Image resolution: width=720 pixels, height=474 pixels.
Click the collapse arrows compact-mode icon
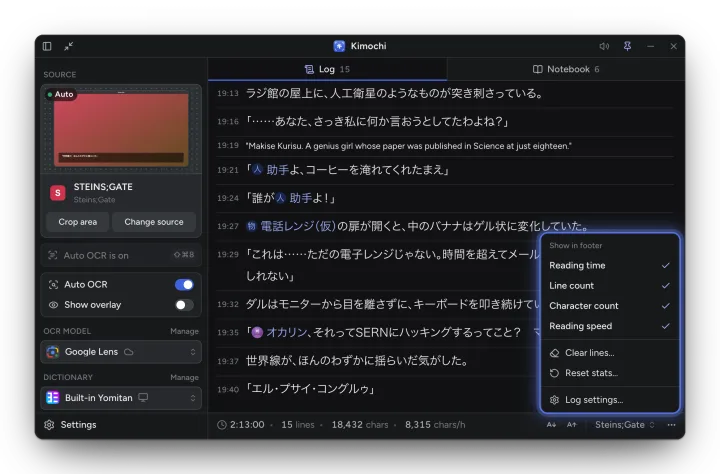69,46
